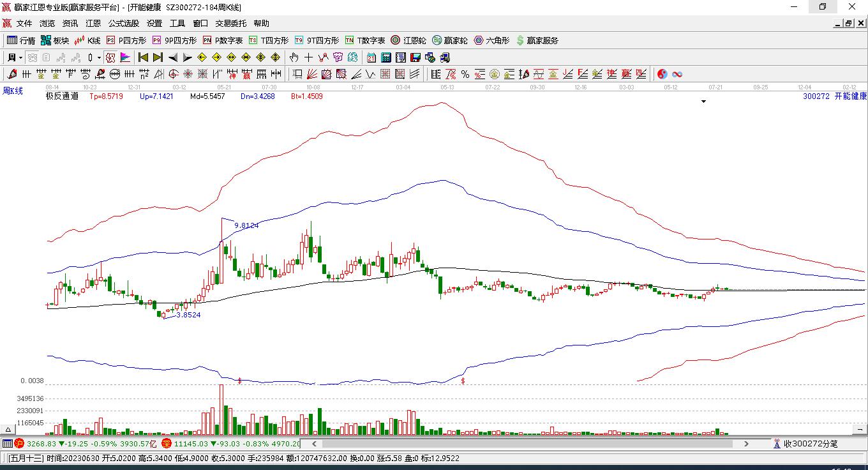Click the colored flag icon
Image resolution: width=868 pixels, height=470 pixels.
[x=125, y=57]
